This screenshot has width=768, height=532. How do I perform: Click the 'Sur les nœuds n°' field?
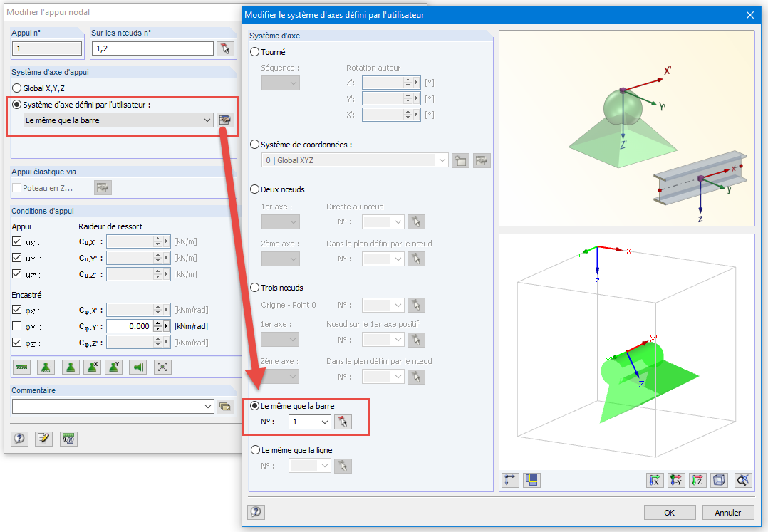point(152,48)
